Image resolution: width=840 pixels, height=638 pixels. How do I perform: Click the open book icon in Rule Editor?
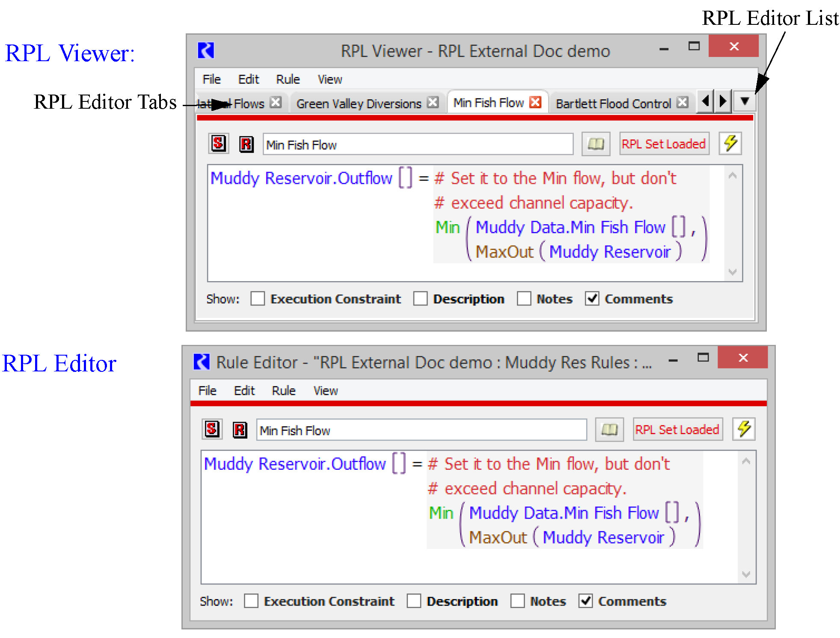click(609, 430)
